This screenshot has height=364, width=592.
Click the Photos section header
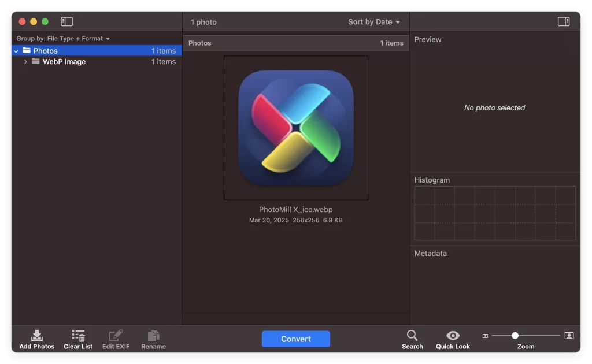click(x=295, y=43)
